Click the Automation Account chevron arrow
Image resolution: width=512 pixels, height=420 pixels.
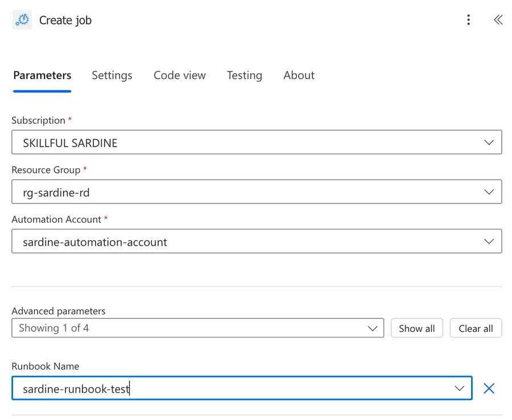489,242
